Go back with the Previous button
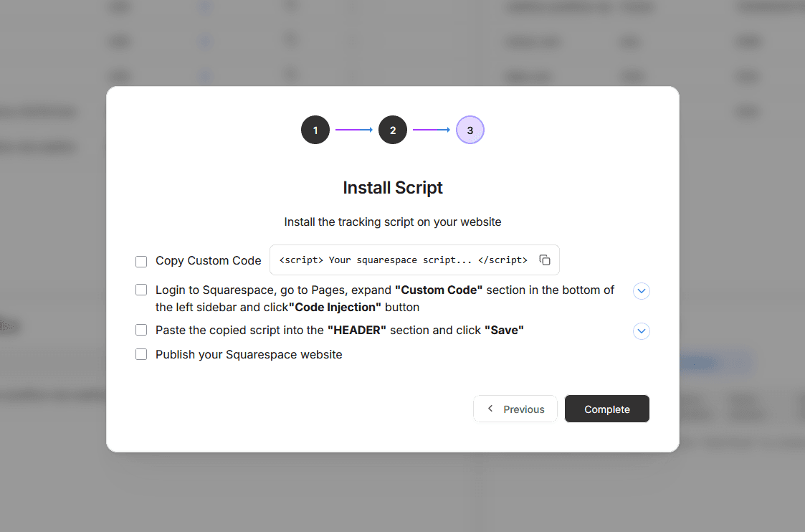 point(515,409)
